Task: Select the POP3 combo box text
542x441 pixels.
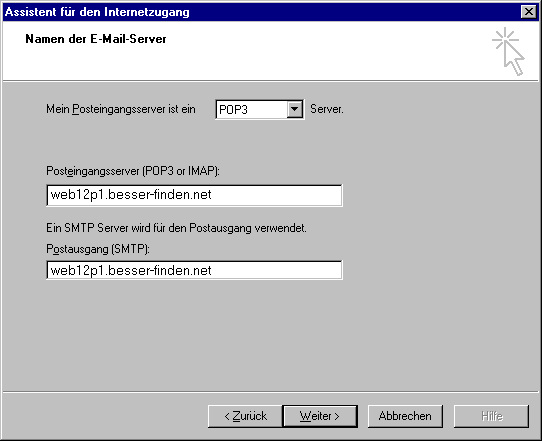Action: (234, 110)
